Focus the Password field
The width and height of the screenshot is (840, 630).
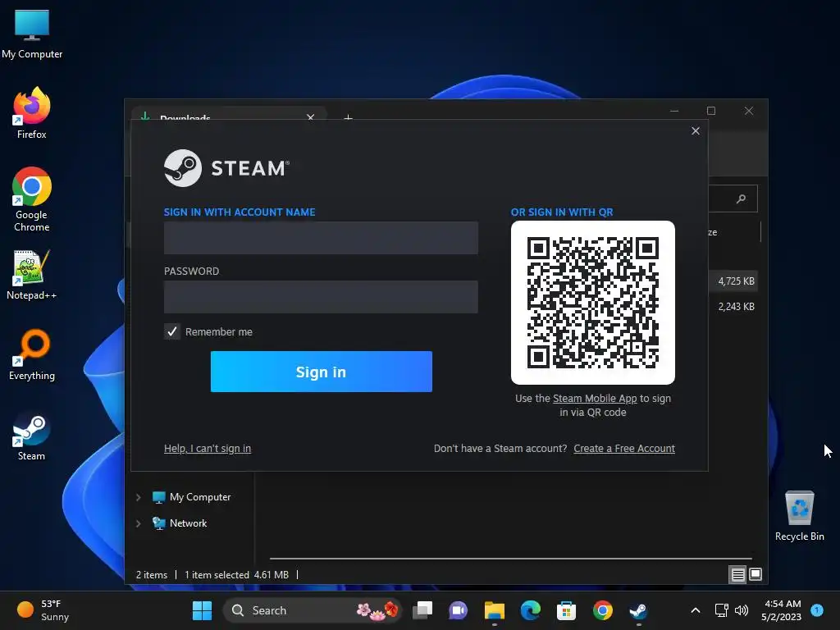(321, 297)
